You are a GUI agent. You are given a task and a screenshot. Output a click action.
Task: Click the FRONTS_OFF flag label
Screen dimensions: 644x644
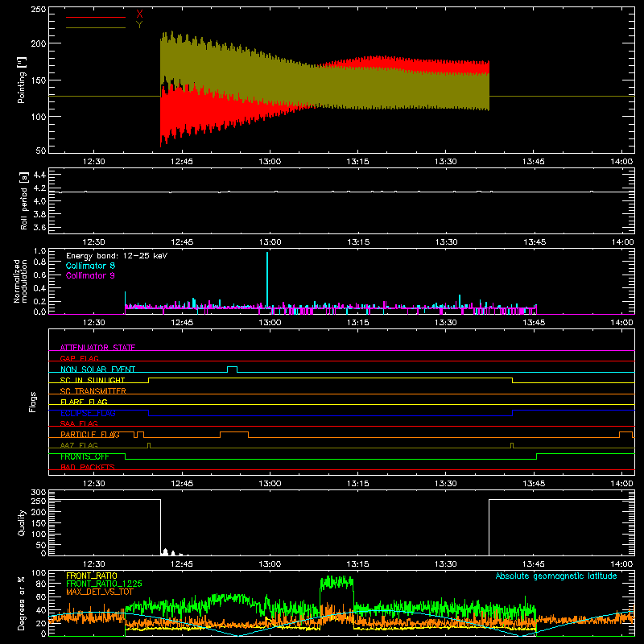tap(85, 456)
